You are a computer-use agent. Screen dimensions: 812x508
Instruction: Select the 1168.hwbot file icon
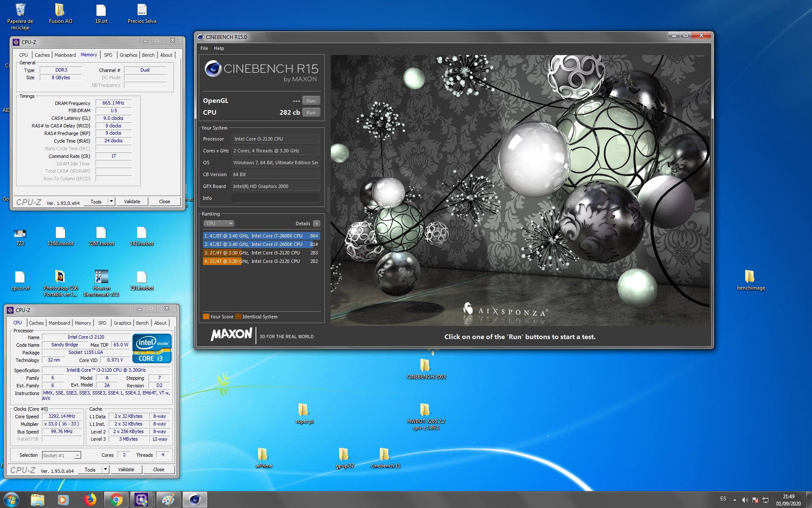[60, 236]
